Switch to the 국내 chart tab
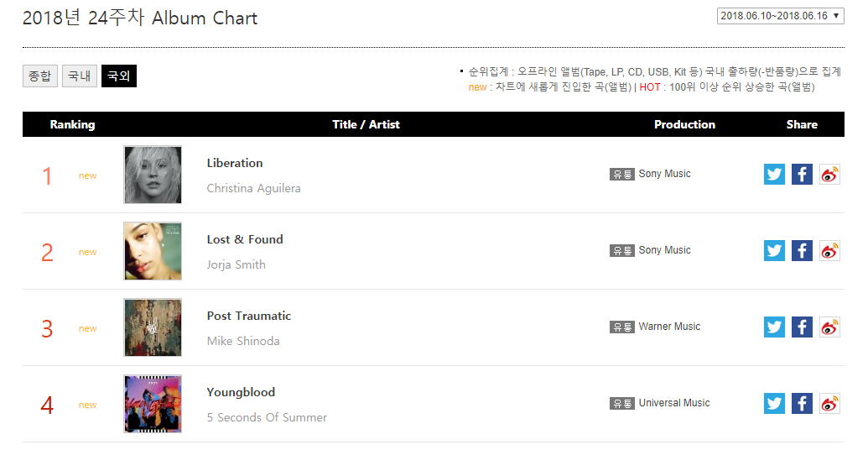Viewport: 868px width, 450px height. [x=80, y=76]
